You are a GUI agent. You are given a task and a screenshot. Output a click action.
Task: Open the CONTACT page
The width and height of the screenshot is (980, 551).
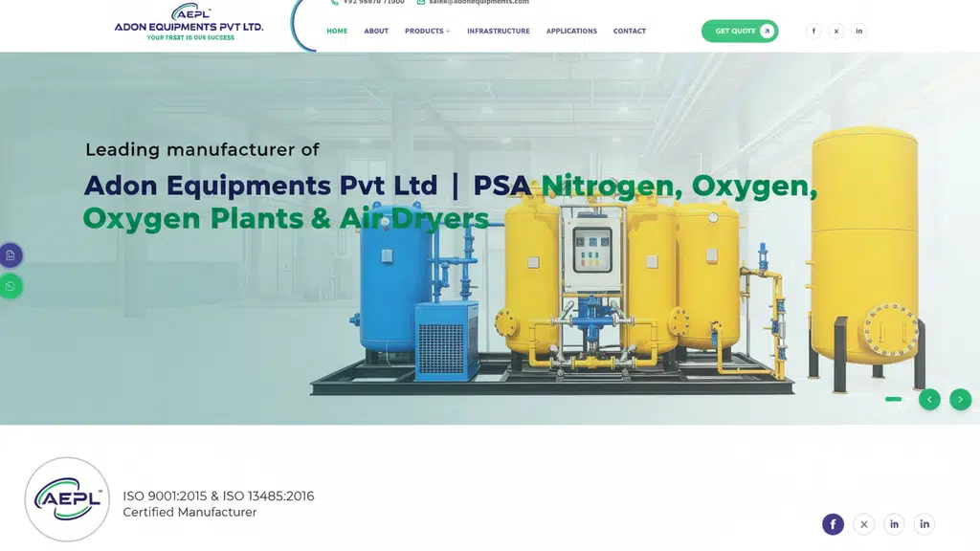point(630,32)
